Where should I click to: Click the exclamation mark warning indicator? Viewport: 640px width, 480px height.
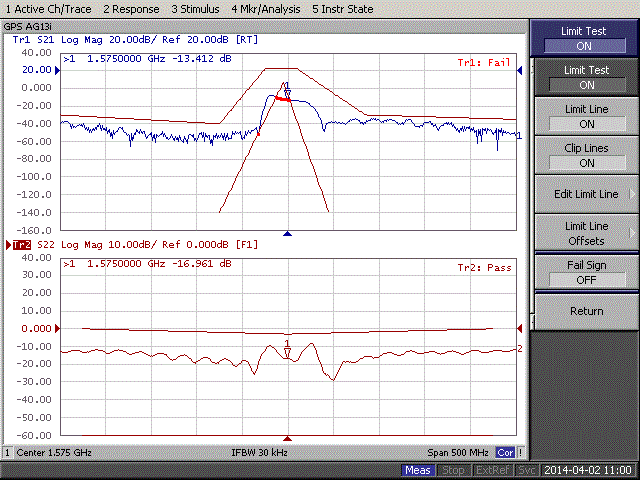(520, 452)
